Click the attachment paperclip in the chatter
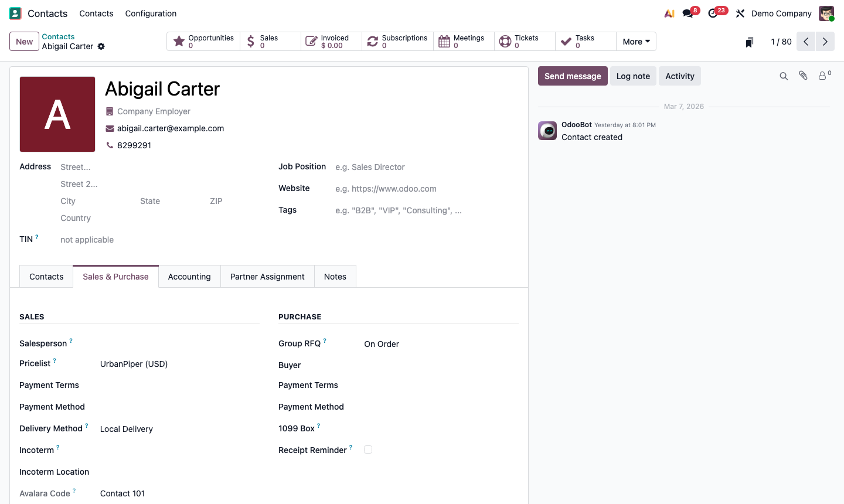This screenshot has width=844, height=504. point(802,75)
